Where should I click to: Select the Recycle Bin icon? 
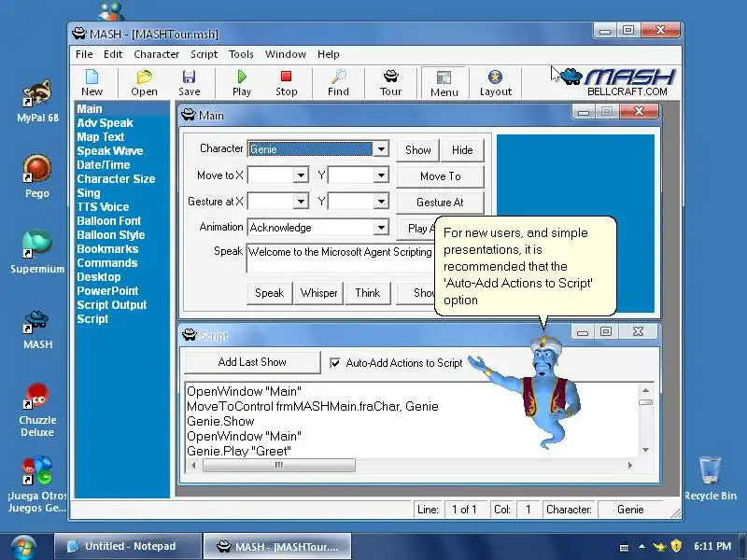[711, 478]
